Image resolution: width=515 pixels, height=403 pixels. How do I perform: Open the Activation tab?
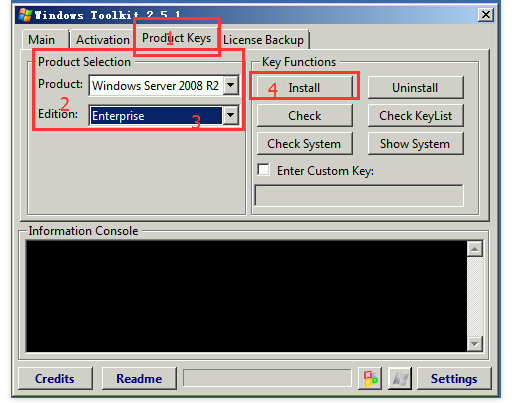click(x=103, y=40)
